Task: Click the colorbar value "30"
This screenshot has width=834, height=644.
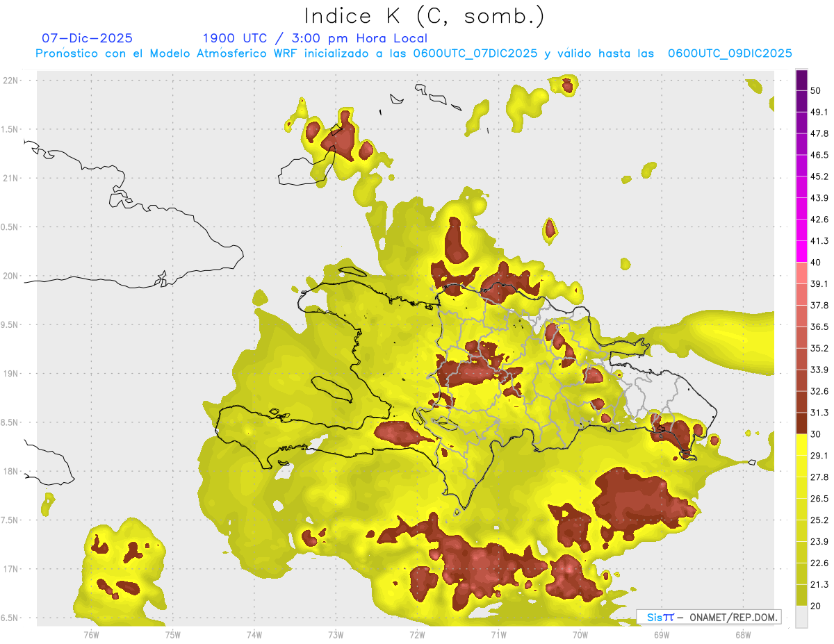Action: click(816, 434)
